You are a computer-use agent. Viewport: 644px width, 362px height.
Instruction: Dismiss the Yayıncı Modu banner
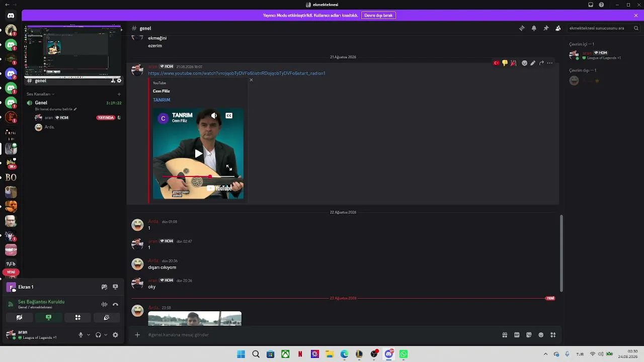pos(636,16)
